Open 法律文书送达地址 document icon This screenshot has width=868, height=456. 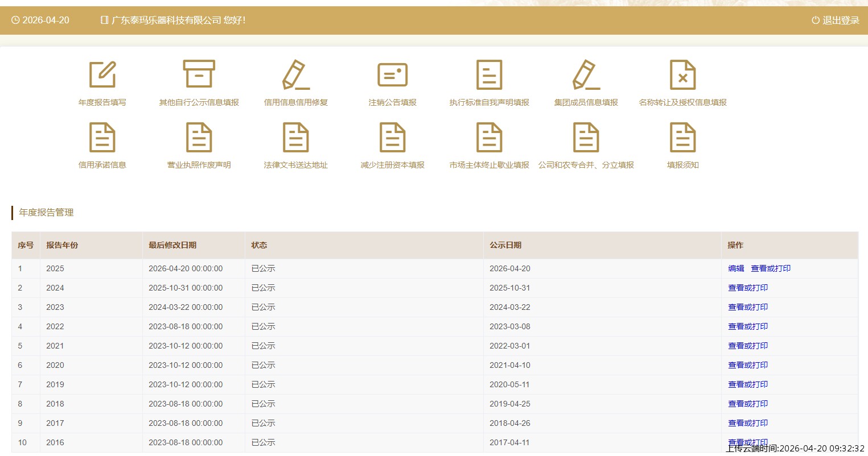[x=296, y=138]
